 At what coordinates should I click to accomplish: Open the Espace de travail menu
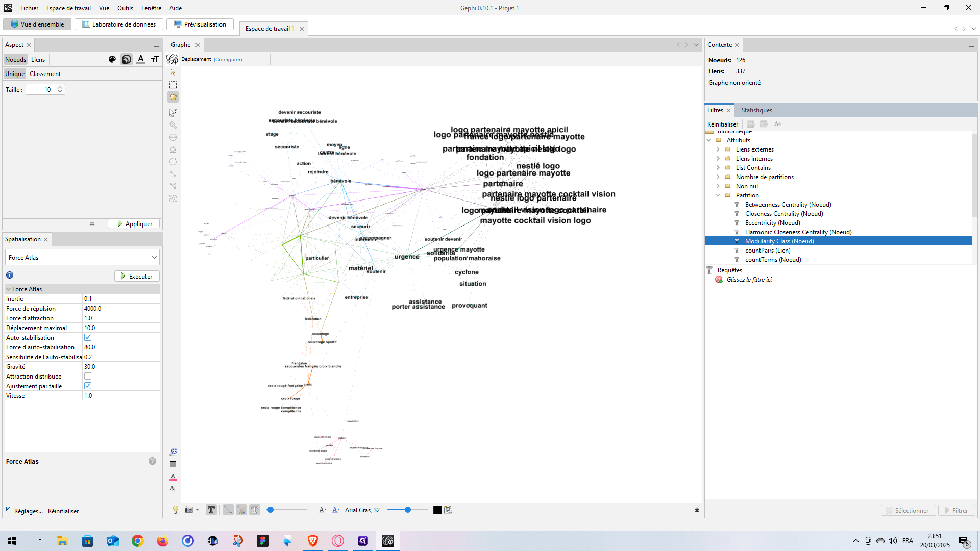(x=68, y=8)
